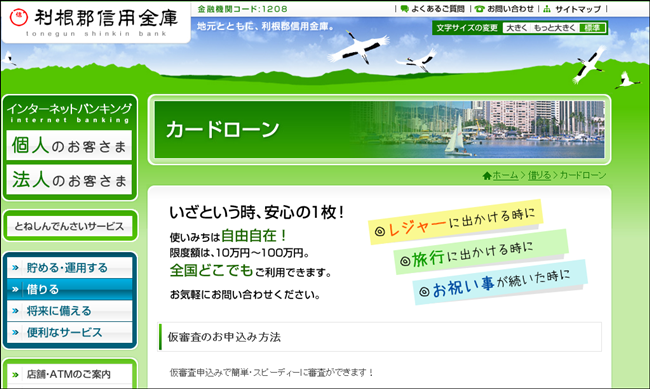Open サイトマップ link
The height and width of the screenshot is (389, 650).
tap(578, 9)
